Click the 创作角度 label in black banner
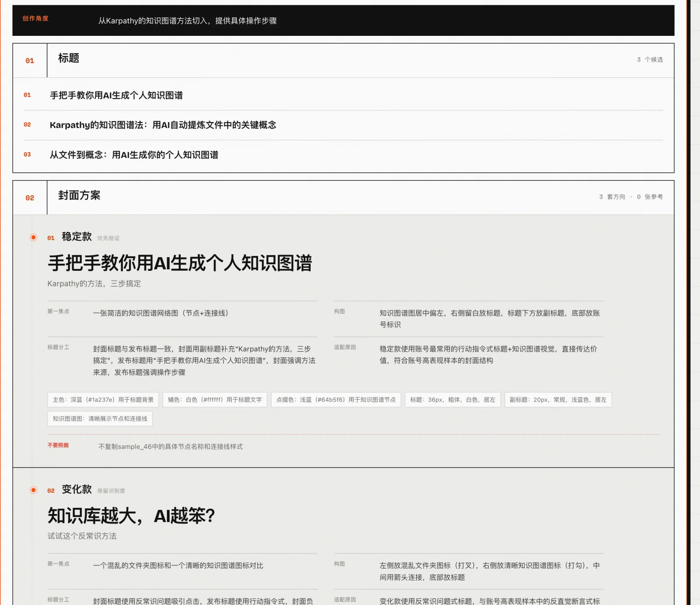This screenshot has height=605, width=700. click(35, 18)
